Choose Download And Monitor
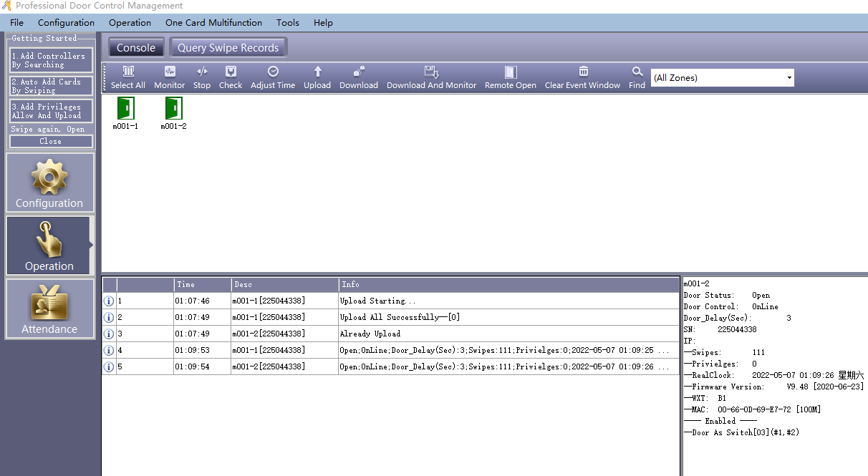This screenshot has width=868, height=476. (x=431, y=77)
